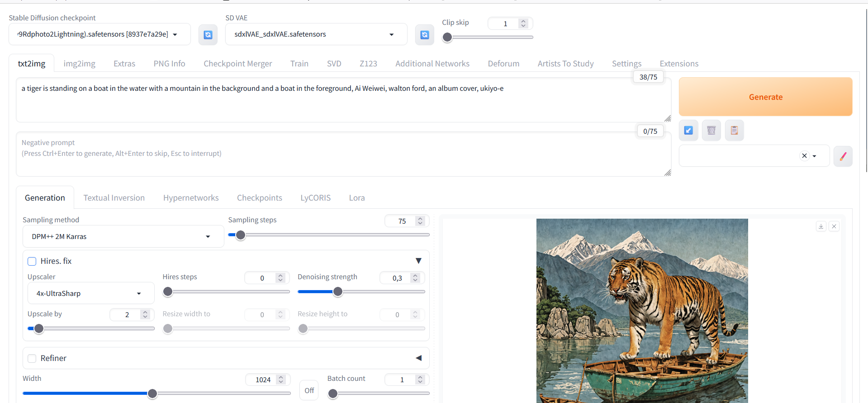
Task: Open the Extras tab
Action: tap(124, 64)
